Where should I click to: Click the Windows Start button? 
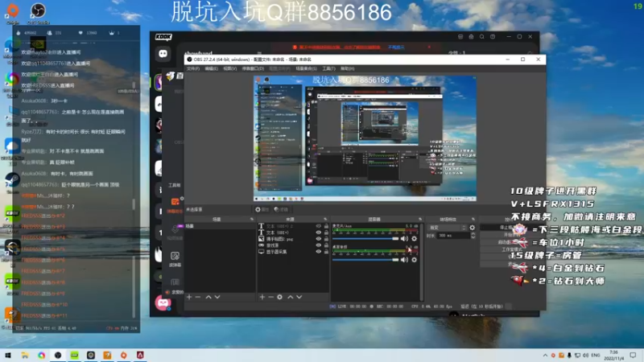coord(8,355)
